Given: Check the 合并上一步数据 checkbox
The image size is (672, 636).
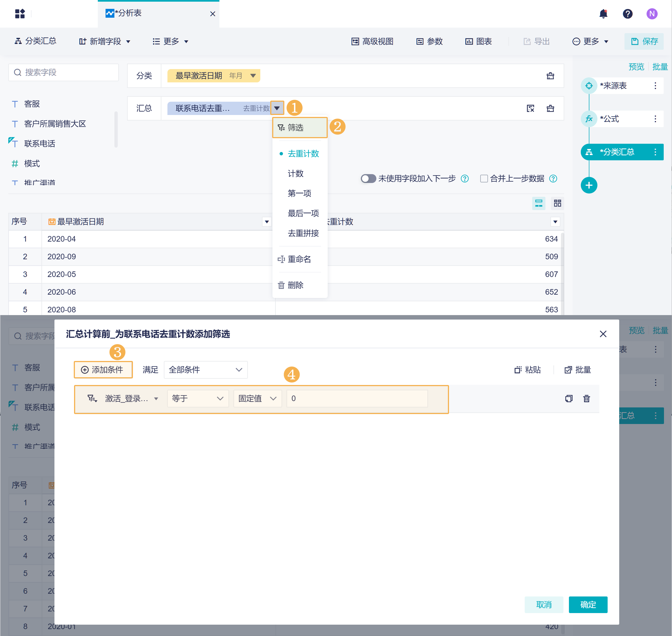Looking at the screenshot, I should point(484,179).
